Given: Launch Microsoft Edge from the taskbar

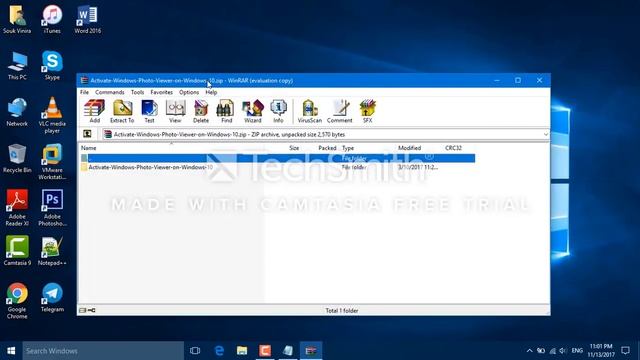Looking at the screenshot, I should (219, 351).
